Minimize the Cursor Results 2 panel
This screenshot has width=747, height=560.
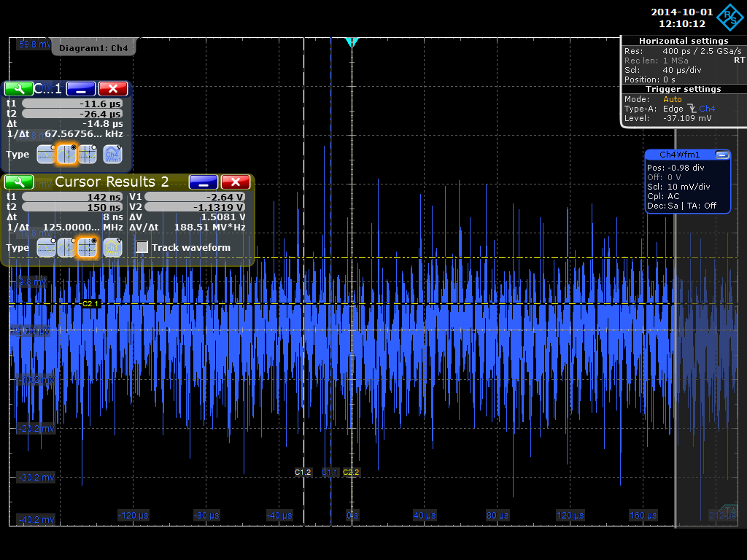(x=204, y=182)
